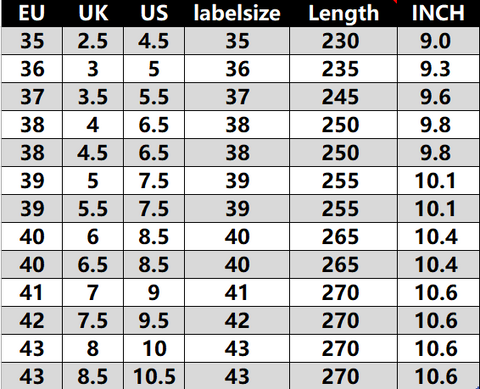This screenshot has height=389, width=480.
Task: Click the EU column header
Action: click(x=32, y=13)
